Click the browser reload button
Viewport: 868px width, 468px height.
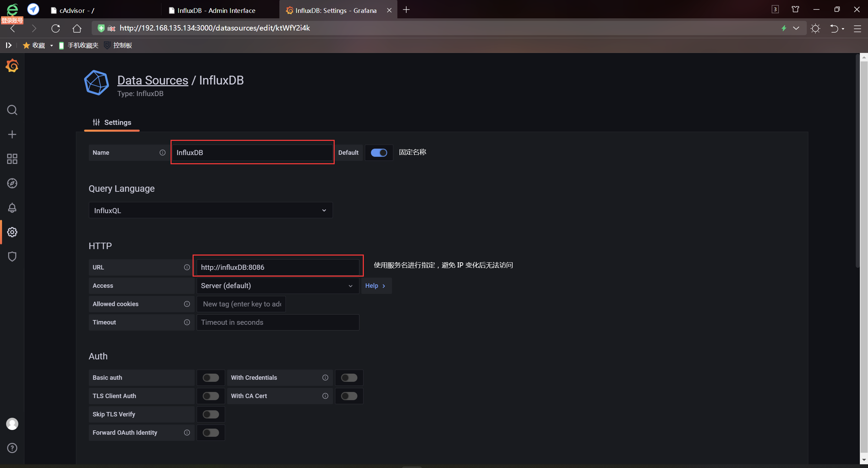click(56, 28)
